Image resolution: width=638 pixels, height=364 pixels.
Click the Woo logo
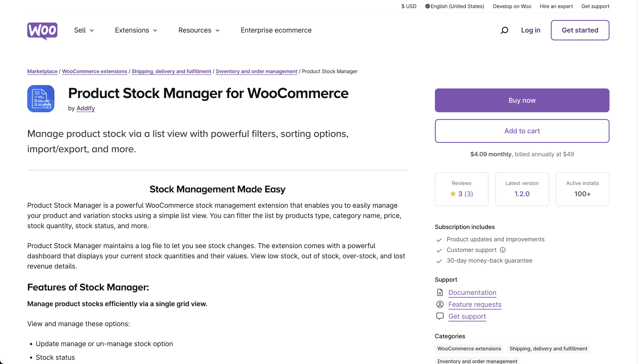point(42,30)
